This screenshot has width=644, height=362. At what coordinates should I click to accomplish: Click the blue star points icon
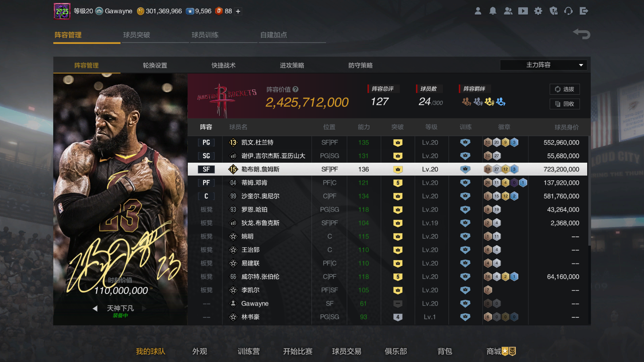190,11
